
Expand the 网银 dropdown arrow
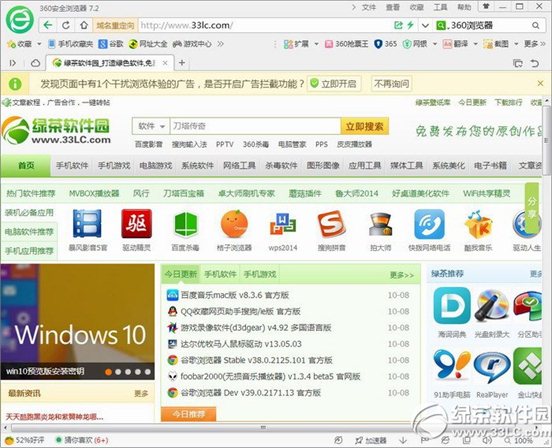coord(435,44)
